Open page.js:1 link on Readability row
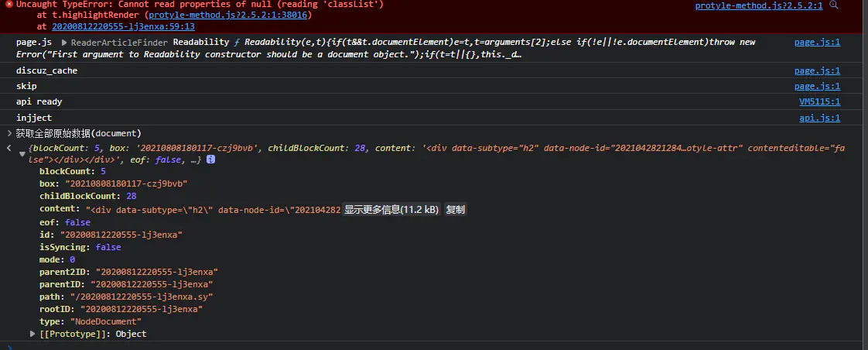 [x=817, y=42]
